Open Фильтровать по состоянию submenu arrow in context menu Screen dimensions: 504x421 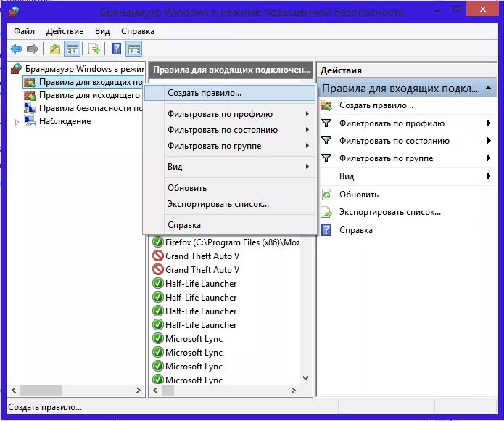point(307,130)
